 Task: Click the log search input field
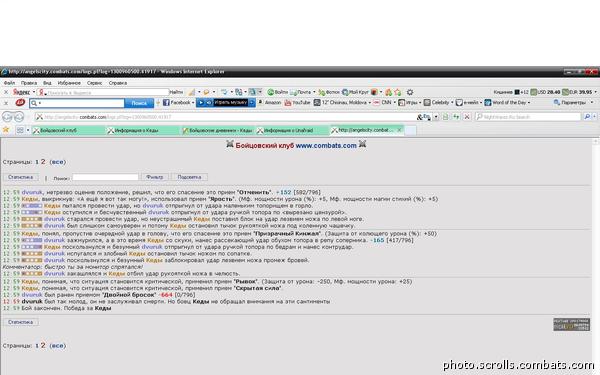pos(105,177)
